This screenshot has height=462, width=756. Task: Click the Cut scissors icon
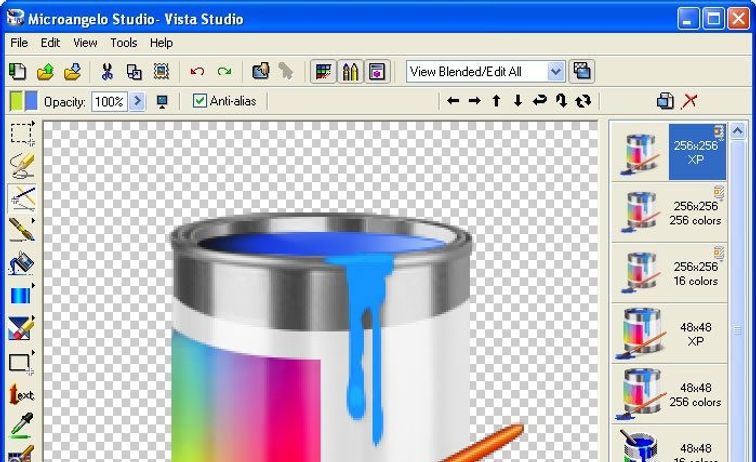[106, 71]
